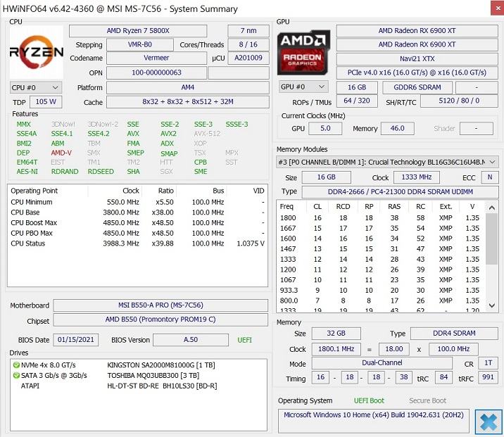The width and height of the screenshot is (504, 437).
Task: Click the PCIe v4.0 x16 link field
Action: click(x=417, y=72)
